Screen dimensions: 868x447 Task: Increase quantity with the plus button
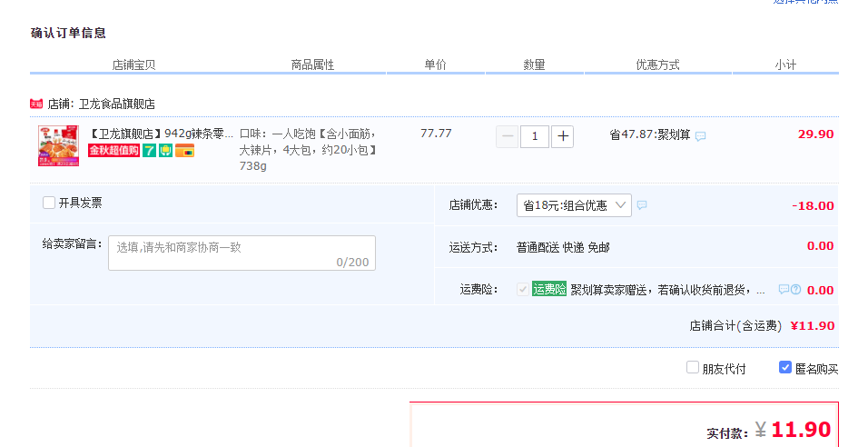[562, 136]
